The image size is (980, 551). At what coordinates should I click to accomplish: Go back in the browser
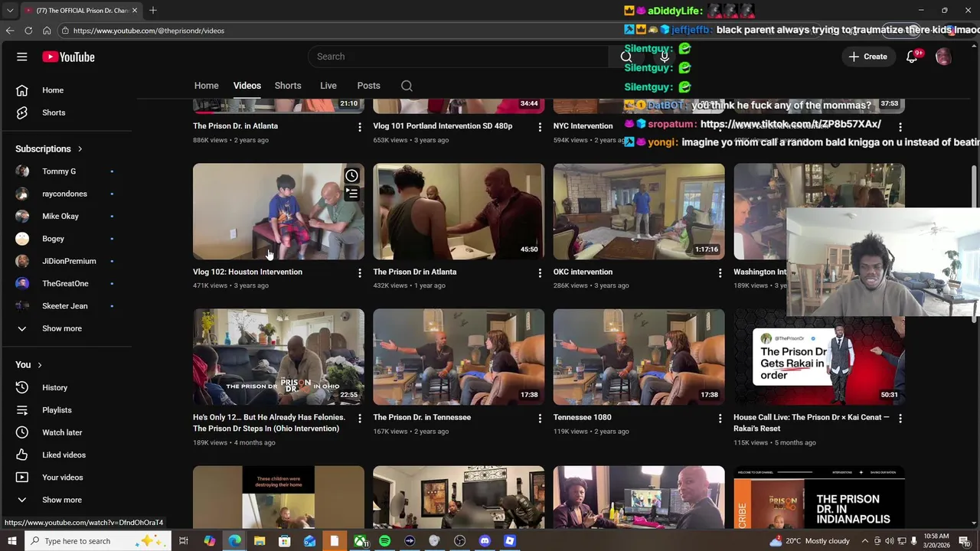10,31
